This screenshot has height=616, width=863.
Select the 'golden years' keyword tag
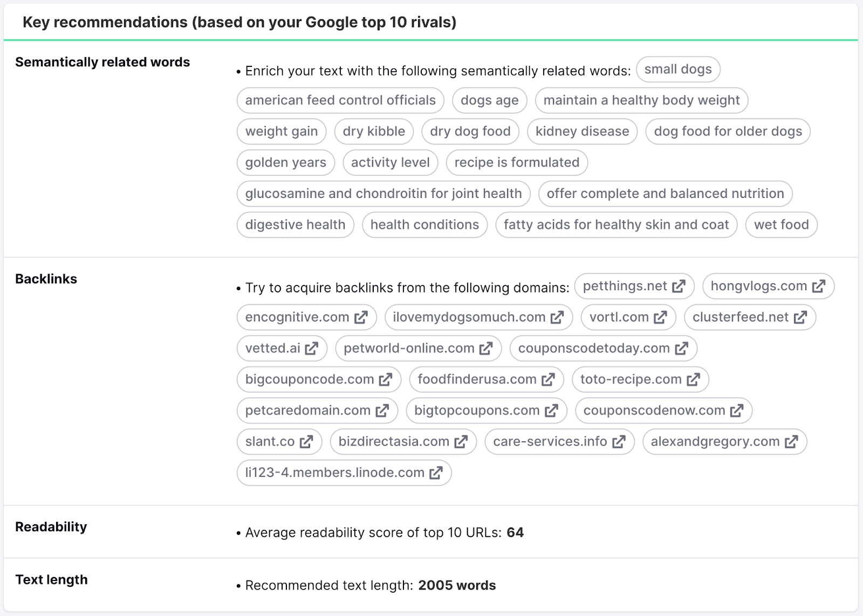pos(286,163)
